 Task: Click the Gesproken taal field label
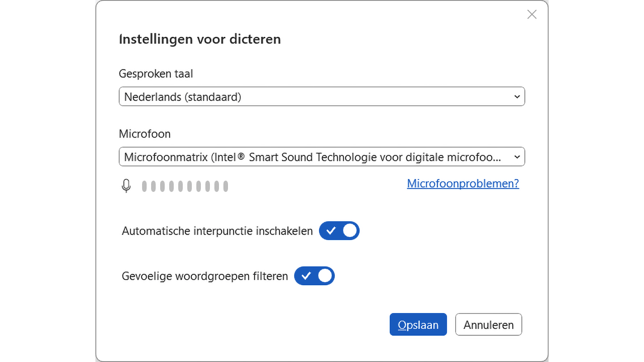click(156, 74)
